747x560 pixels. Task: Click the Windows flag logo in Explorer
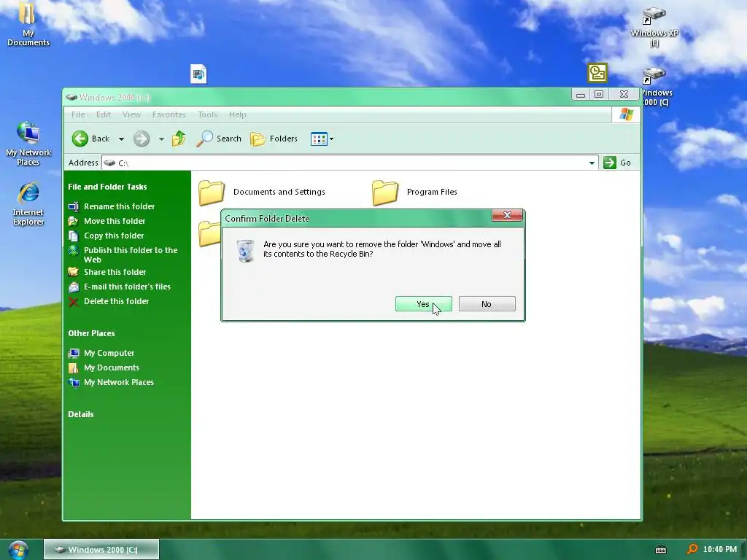coord(626,114)
